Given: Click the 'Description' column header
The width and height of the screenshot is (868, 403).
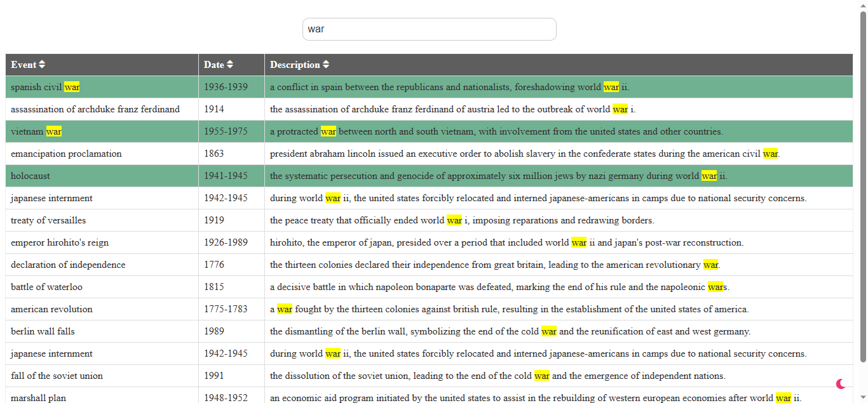Looking at the screenshot, I should [x=295, y=64].
